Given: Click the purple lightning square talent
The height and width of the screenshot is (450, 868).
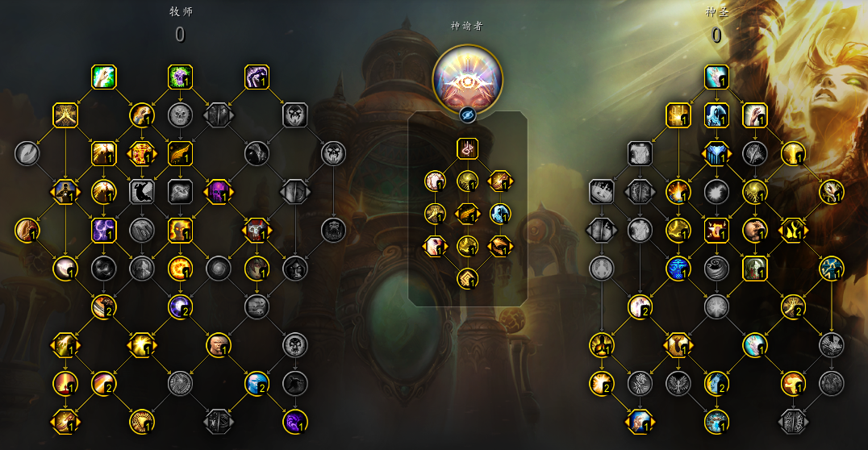Looking at the screenshot, I should click(103, 231).
